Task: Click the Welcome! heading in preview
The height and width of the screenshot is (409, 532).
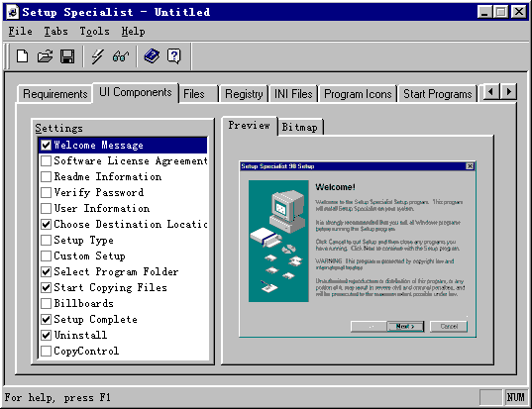Action: click(335, 187)
